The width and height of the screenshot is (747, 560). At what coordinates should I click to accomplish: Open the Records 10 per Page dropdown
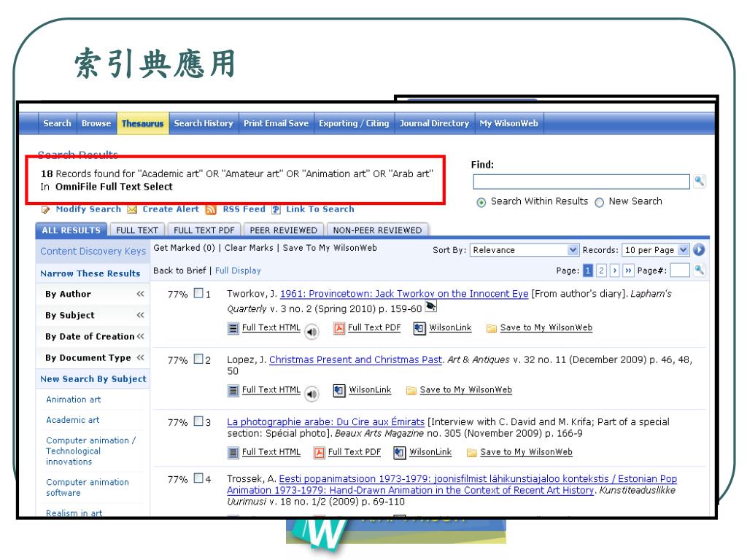[655, 250]
